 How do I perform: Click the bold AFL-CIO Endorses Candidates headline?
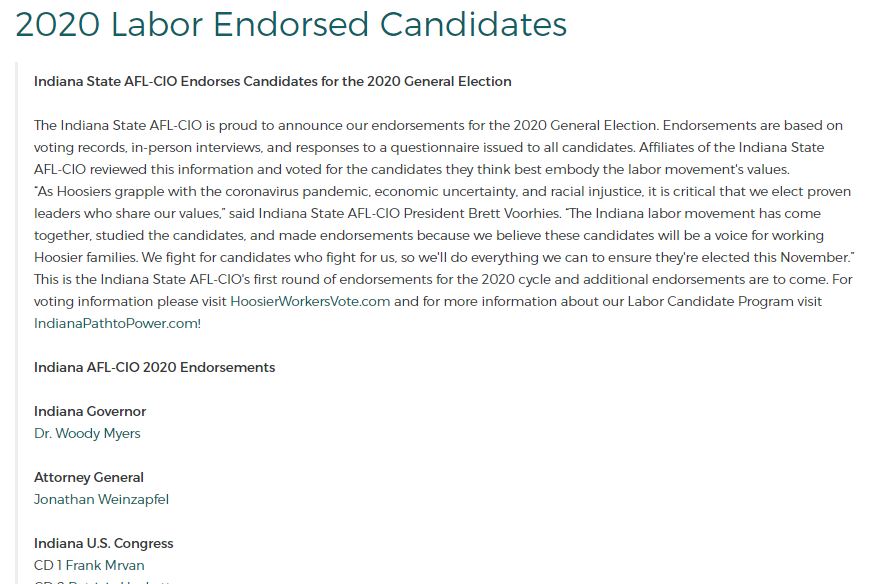[x=273, y=82]
